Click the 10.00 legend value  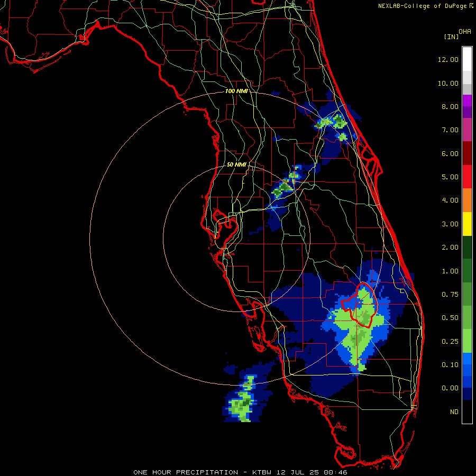click(x=448, y=83)
